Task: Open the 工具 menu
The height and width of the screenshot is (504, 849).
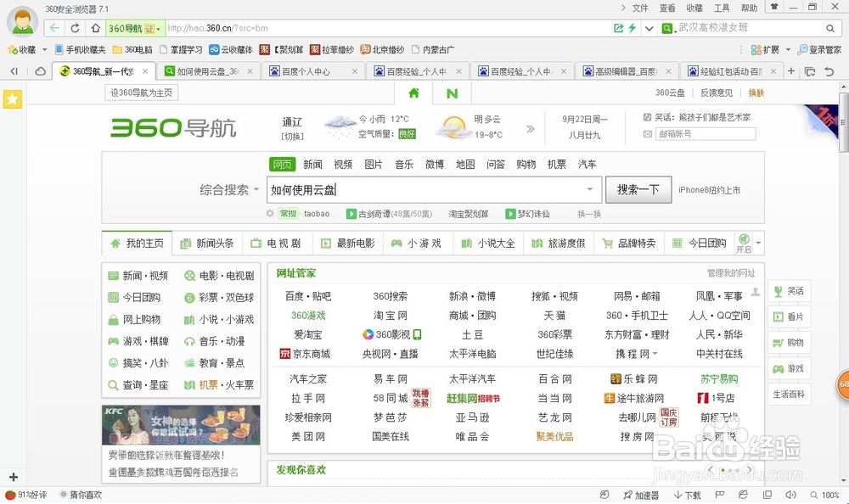Action: click(x=722, y=8)
